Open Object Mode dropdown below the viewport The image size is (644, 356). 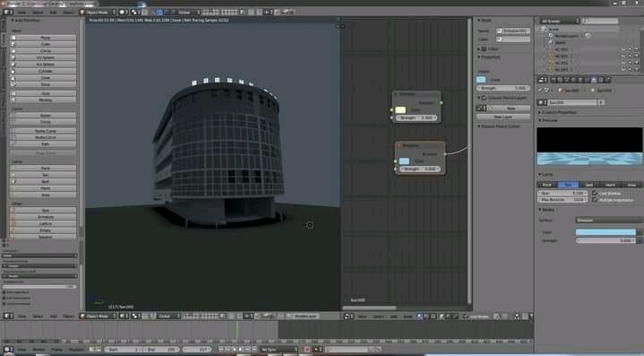click(98, 317)
